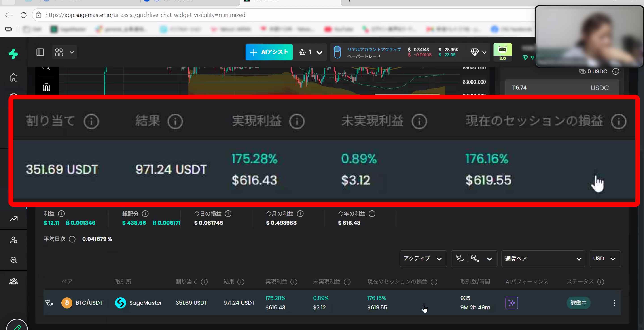Select the magnet tool on chart
The width and height of the screenshot is (644, 330).
pyautogui.click(x=47, y=87)
